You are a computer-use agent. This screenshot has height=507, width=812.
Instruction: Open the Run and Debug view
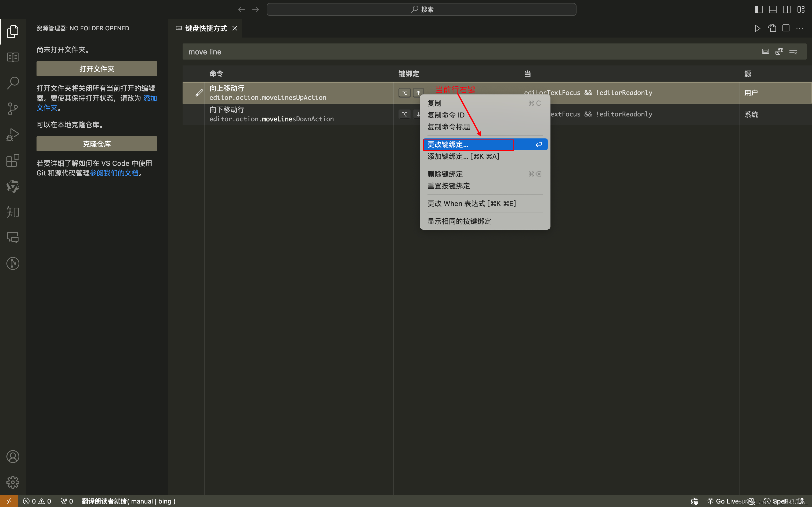[x=13, y=134]
